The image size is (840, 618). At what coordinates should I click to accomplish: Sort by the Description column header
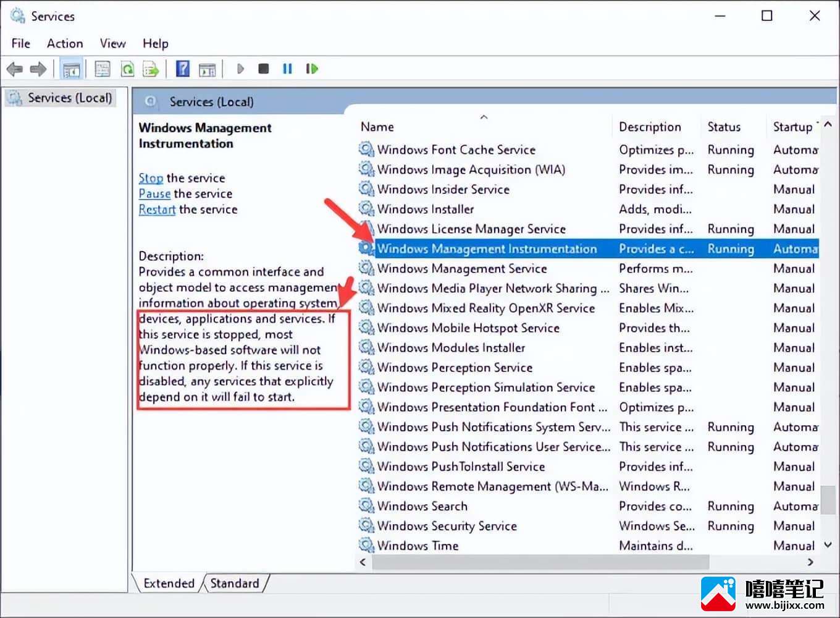tap(657, 127)
